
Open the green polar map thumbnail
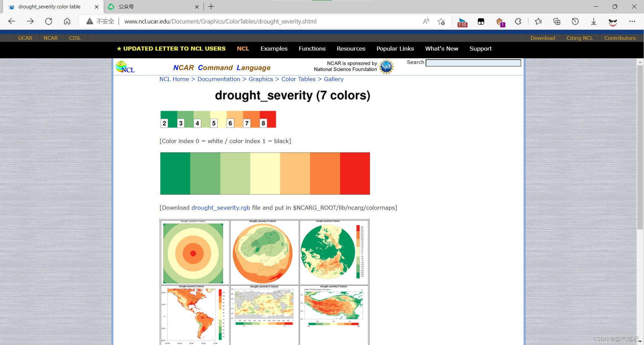[334, 252]
